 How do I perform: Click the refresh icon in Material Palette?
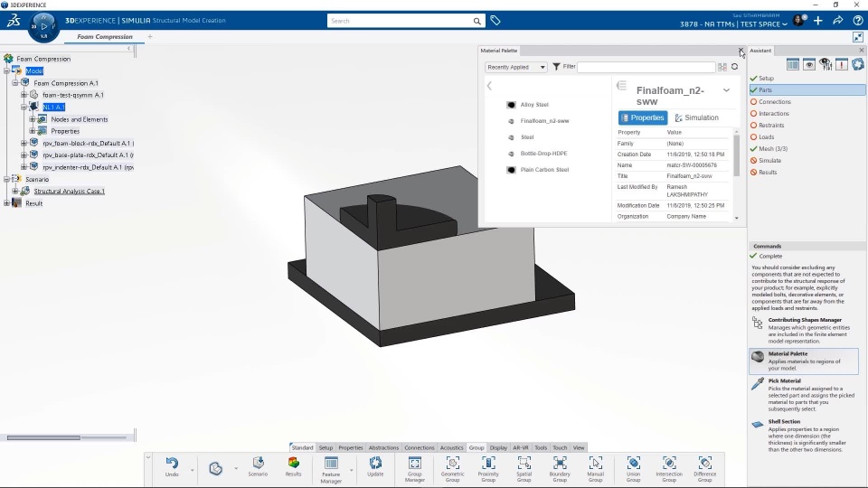pos(734,66)
